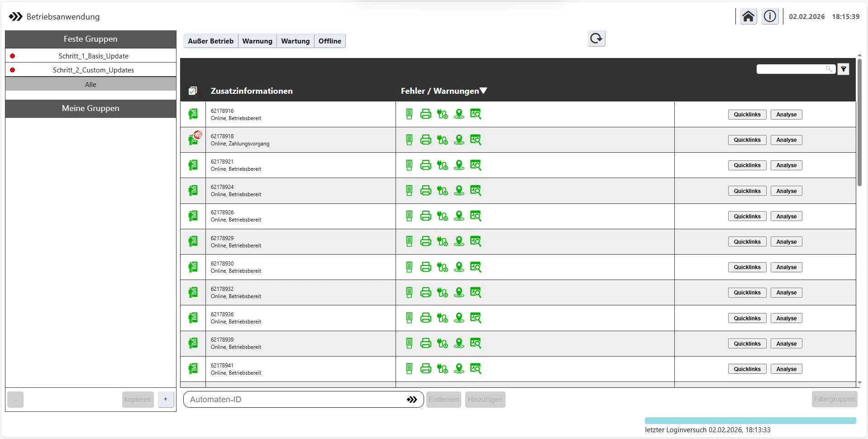Switch to the Wartung tab
Viewport: 868px width, 439px height.
click(295, 41)
